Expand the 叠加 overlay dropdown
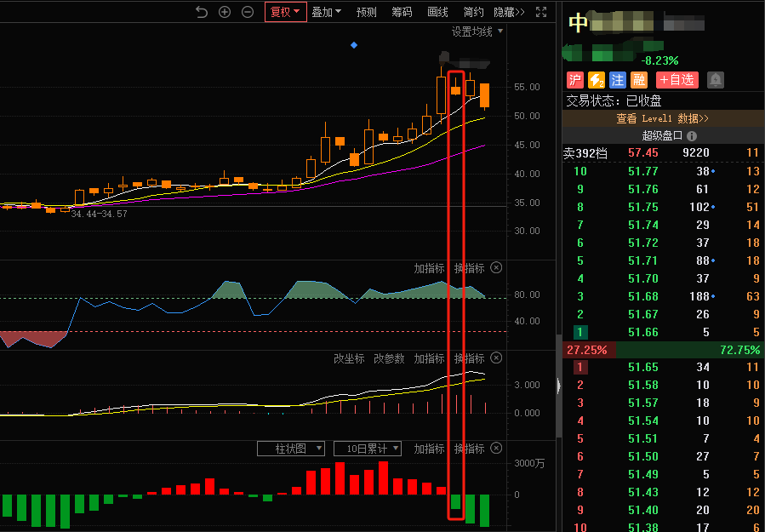The width and height of the screenshot is (765, 532). coord(326,12)
